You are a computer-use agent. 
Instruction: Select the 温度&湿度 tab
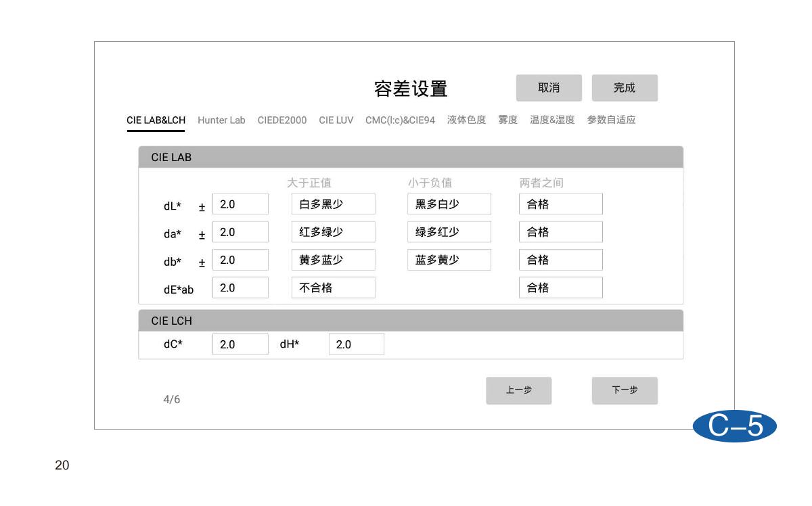click(552, 120)
